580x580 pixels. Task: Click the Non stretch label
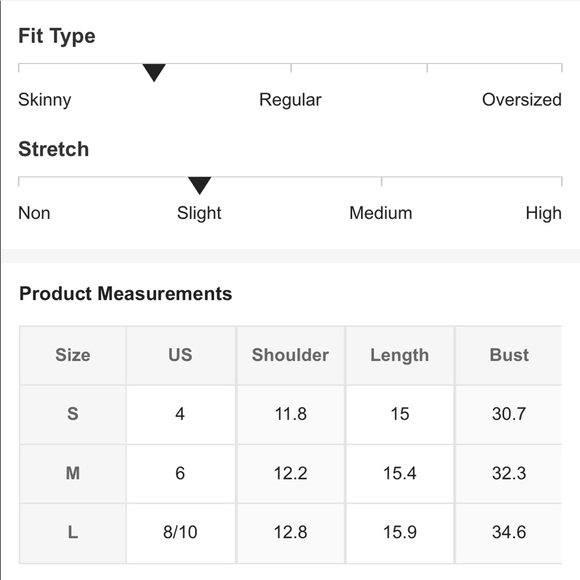click(34, 213)
